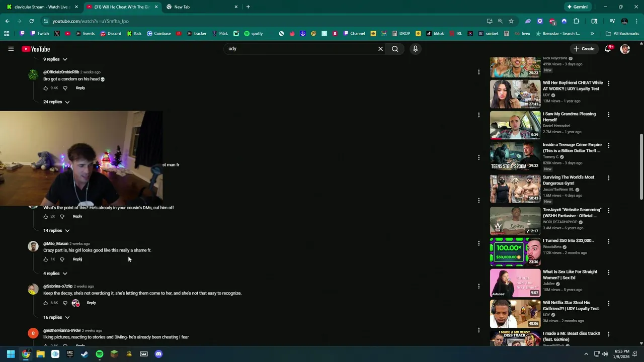Open the All Bookmarks folder
The height and width of the screenshot is (362, 644).
tap(622, 34)
